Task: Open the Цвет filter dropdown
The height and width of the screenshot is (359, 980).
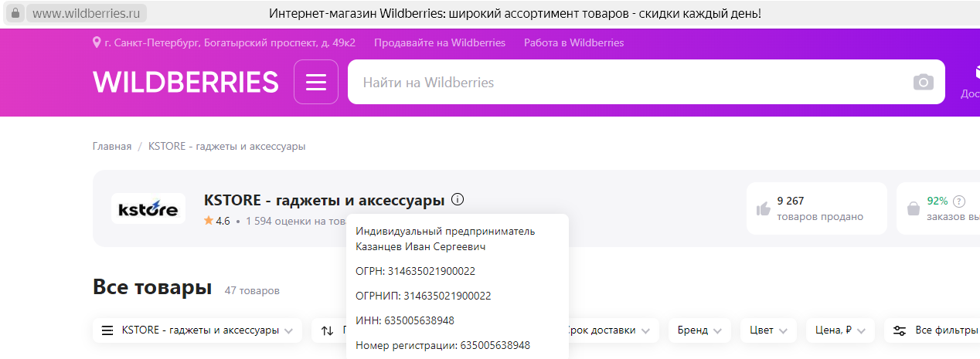Action: (768, 330)
